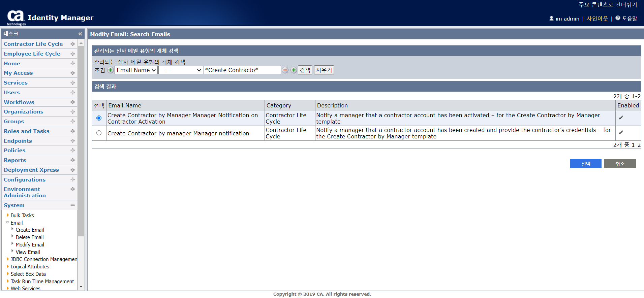Expand Services plus icon
This screenshot has height=298, width=644.
(72, 83)
